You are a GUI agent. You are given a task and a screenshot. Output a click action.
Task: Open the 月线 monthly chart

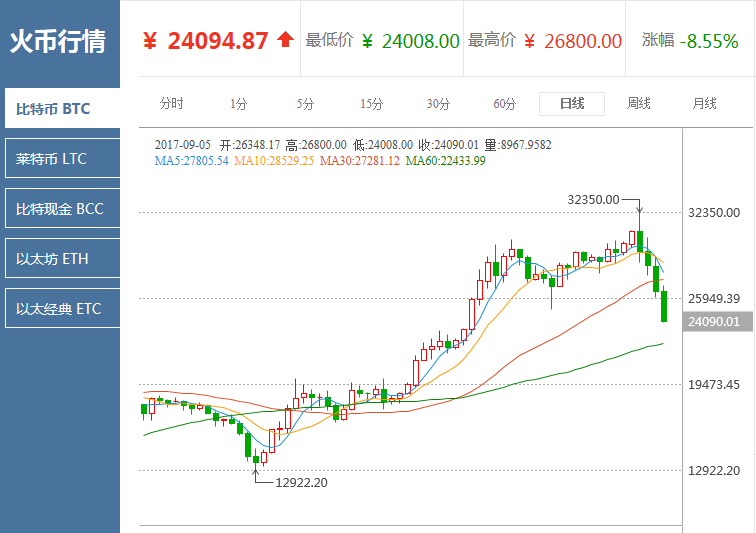[704, 104]
